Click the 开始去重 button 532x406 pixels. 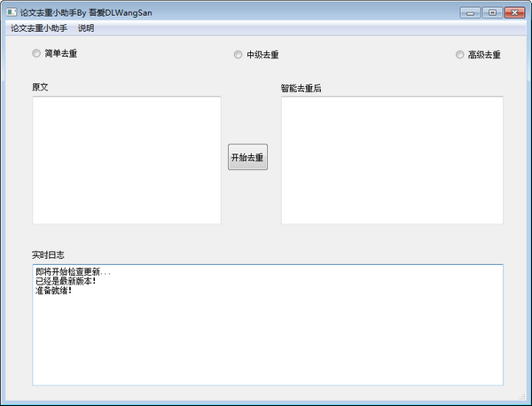tap(247, 157)
